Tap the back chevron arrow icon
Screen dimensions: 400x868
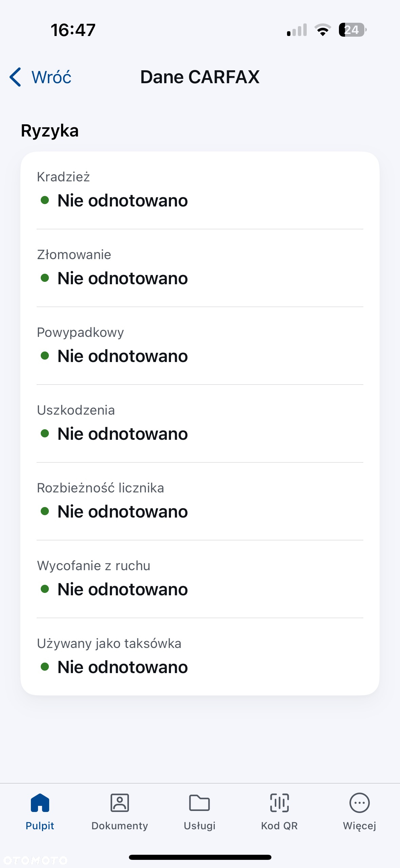coord(15,77)
